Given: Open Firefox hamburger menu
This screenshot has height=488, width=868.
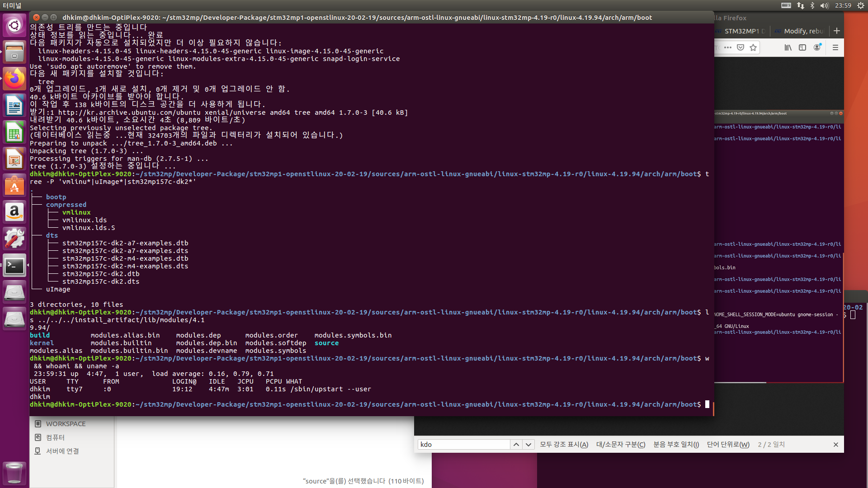Looking at the screenshot, I should 835,47.
